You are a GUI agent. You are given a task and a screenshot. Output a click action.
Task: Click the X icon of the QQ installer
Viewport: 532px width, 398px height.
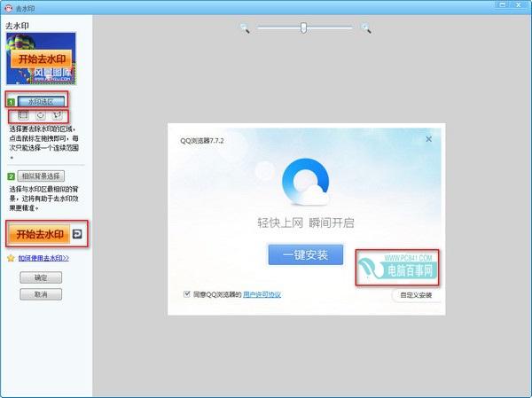click(428, 139)
